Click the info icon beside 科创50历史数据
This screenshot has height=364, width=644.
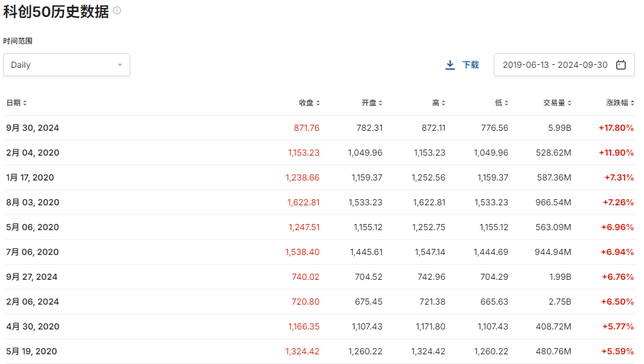tap(117, 11)
